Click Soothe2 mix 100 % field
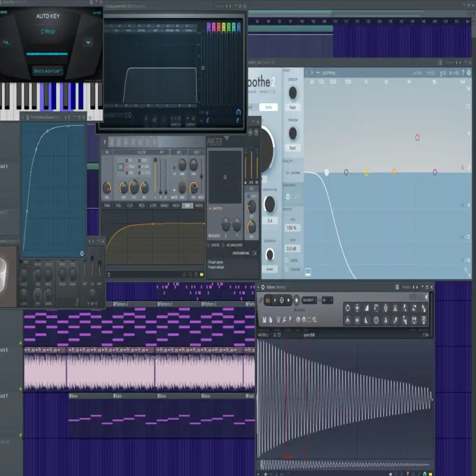Viewport: 476px width, 476px height. (x=292, y=228)
